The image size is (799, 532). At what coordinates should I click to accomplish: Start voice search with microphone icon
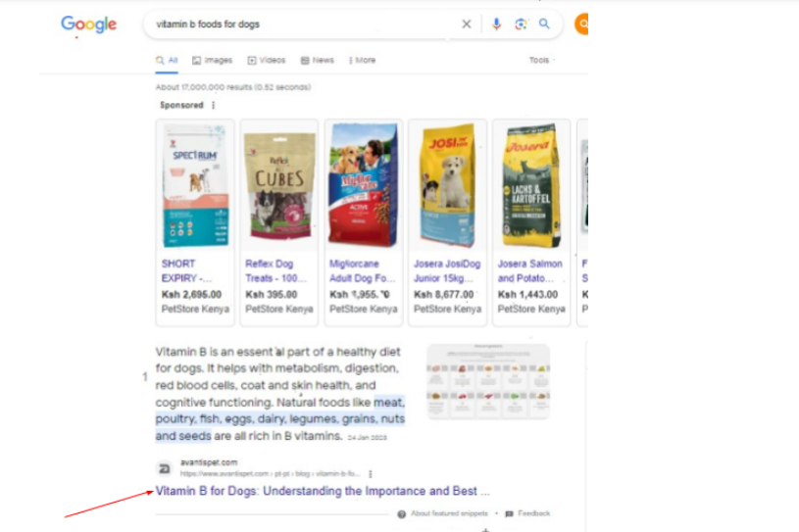click(x=496, y=24)
